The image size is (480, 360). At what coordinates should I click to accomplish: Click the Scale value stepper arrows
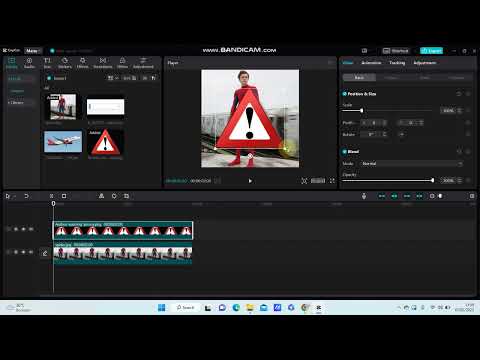tap(460, 110)
